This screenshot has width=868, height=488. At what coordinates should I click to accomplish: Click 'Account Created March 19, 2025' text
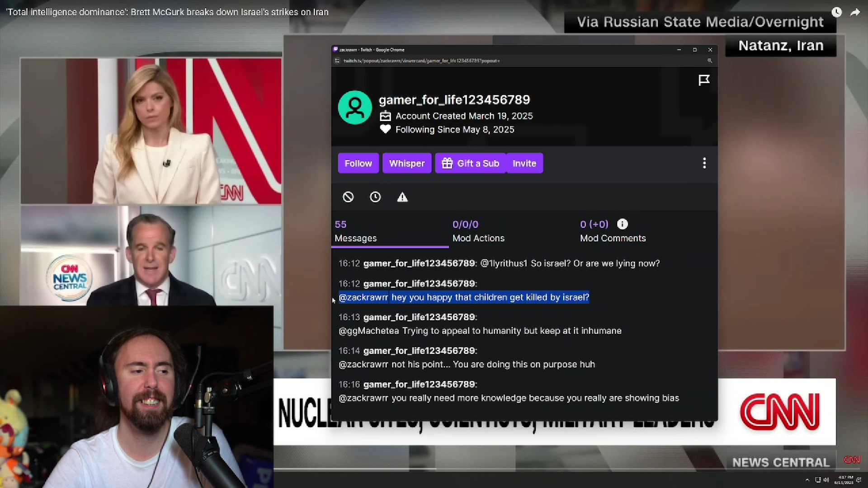point(464,116)
